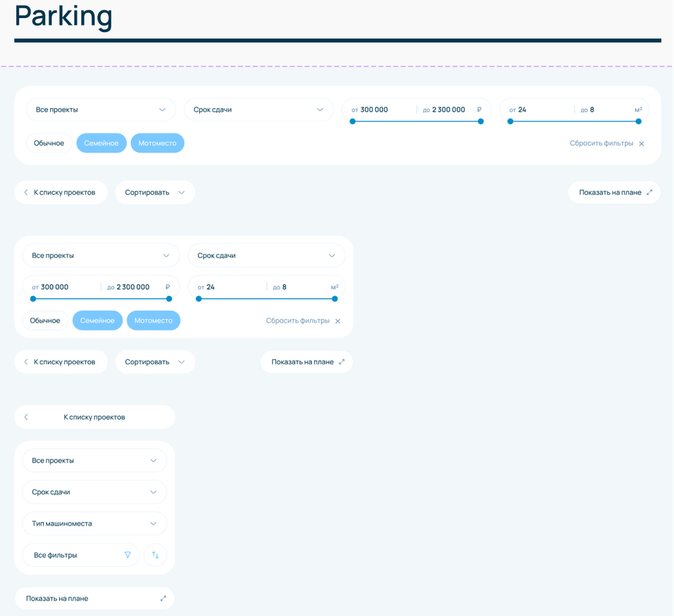Viewport: 674px width, 616px height.
Task: Click the X icon beside top Сбросить фильтры
Action: point(641,144)
